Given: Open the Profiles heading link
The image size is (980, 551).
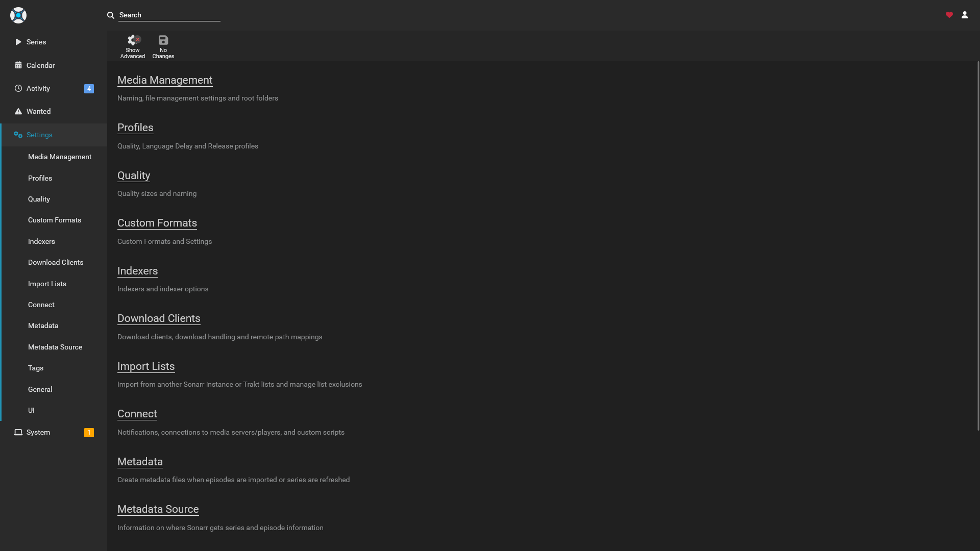Looking at the screenshot, I should coord(135,128).
